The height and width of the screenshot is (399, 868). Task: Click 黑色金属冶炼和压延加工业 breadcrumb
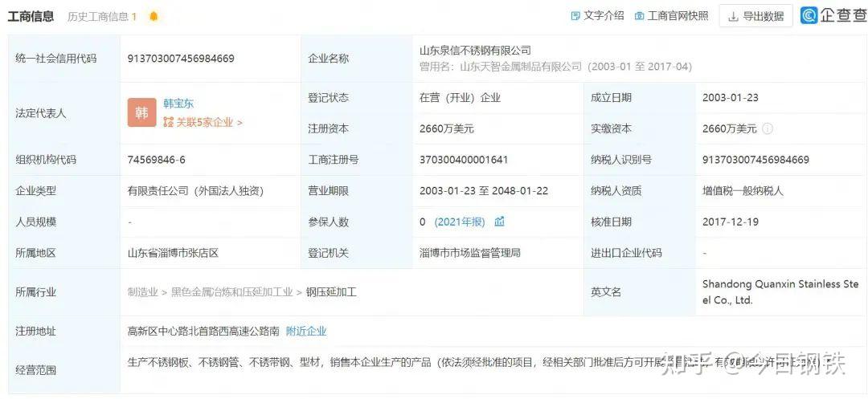click(x=231, y=292)
